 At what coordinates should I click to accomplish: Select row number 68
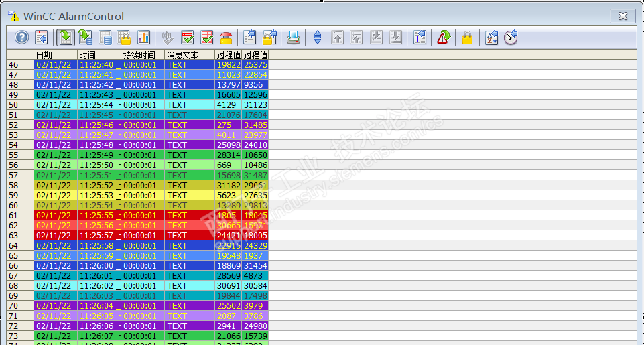pos(20,286)
